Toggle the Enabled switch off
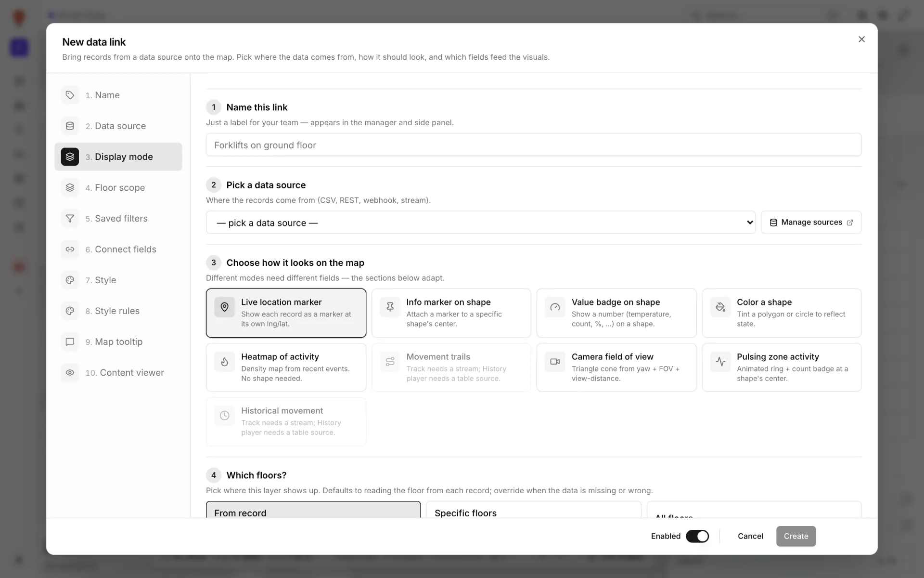Viewport: 924px width, 578px height. [697, 536]
